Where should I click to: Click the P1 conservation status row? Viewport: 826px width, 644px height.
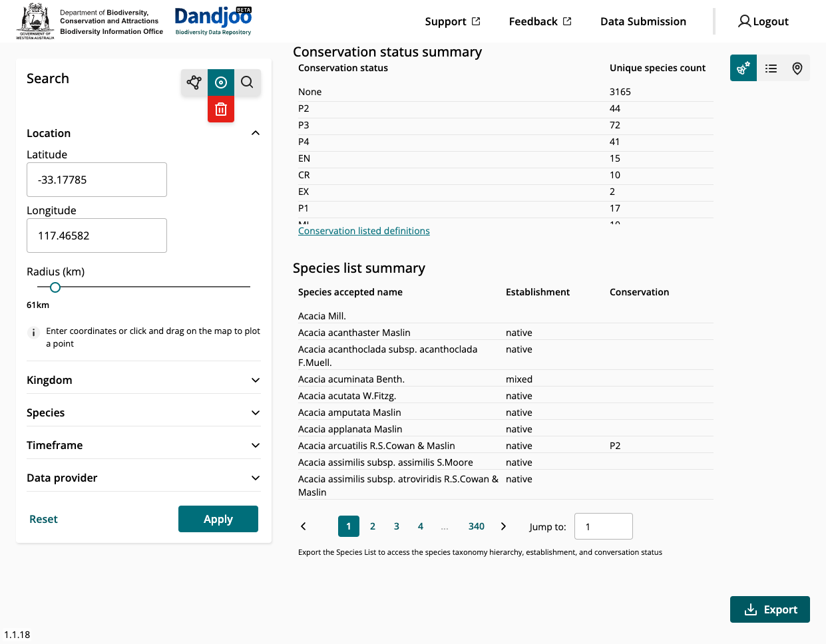click(x=506, y=208)
